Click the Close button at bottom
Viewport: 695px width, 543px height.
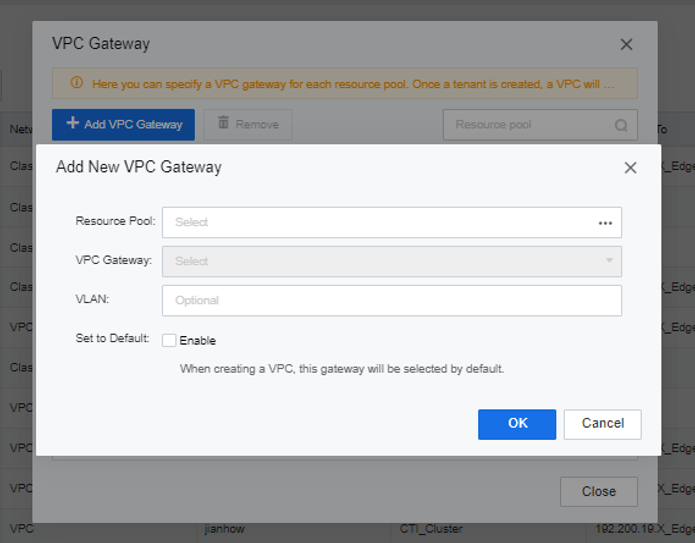[598, 491]
